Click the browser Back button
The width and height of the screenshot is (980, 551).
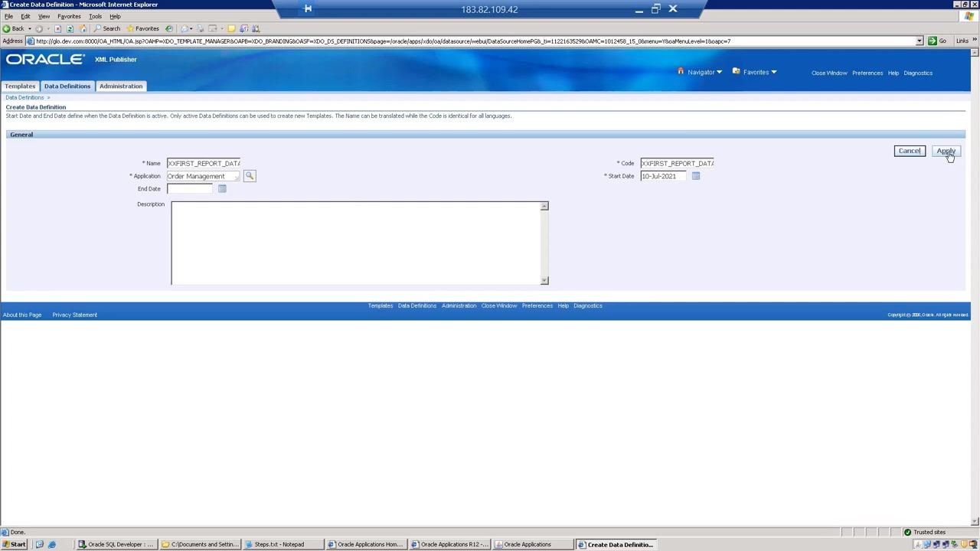[14, 28]
